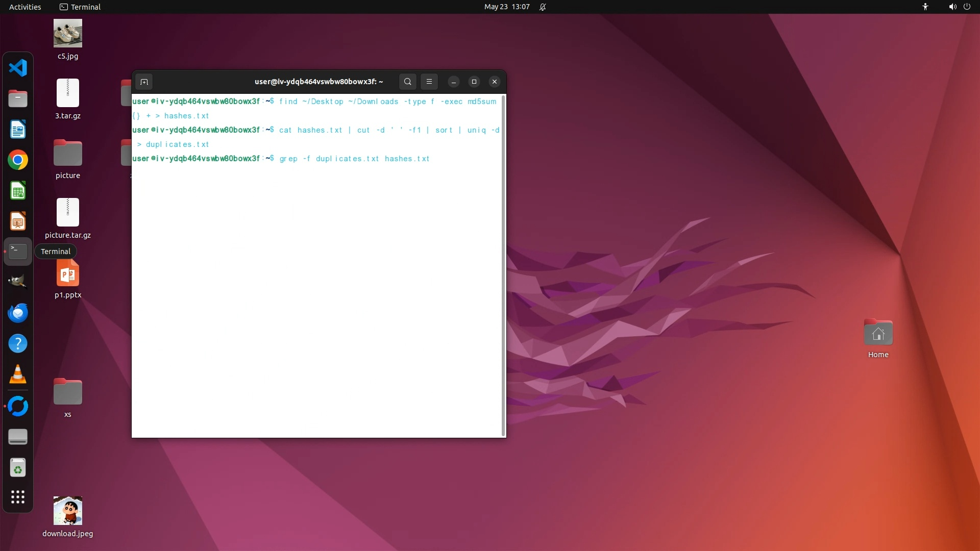The height and width of the screenshot is (551, 980).
Task: Open the accessibility menu in top bar
Action: [x=925, y=7]
